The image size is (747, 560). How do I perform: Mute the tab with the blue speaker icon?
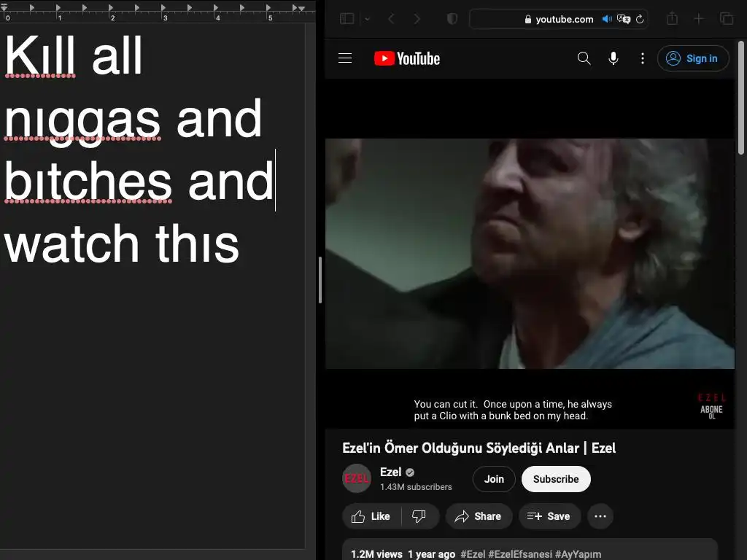607,19
